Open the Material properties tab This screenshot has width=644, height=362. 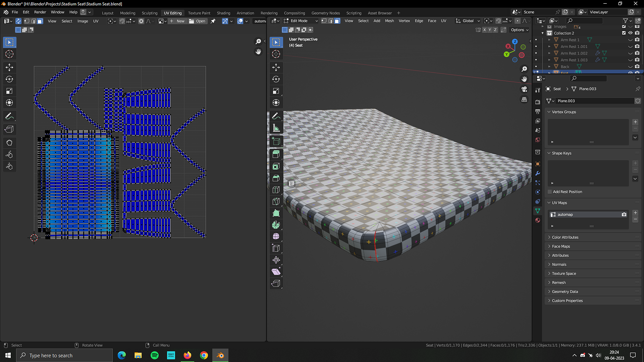tap(538, 220)
